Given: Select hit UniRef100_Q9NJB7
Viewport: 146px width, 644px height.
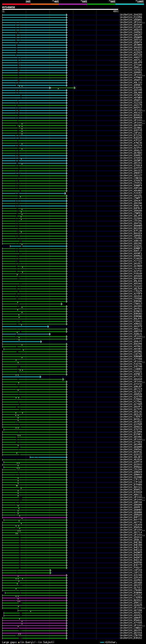Looking at the screenshot, I should tap(131, 387).
